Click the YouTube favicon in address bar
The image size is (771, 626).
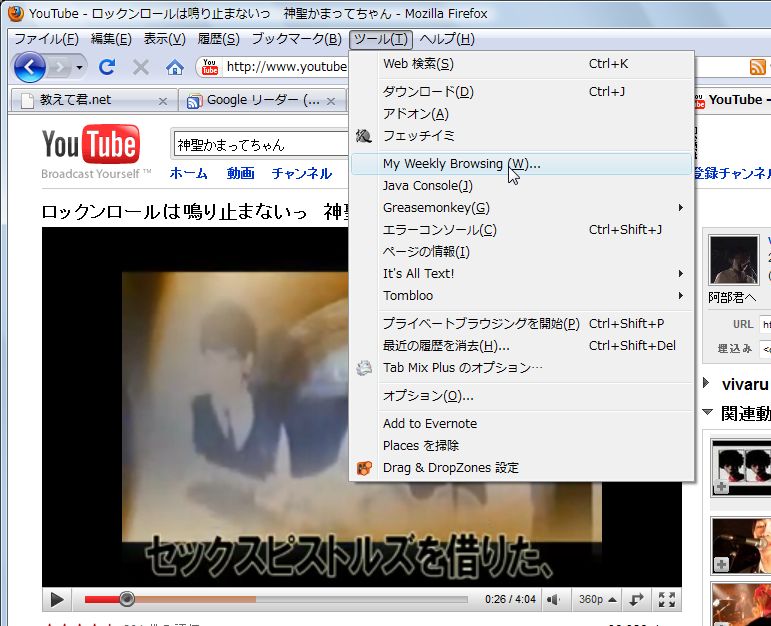tap(210, 67)
